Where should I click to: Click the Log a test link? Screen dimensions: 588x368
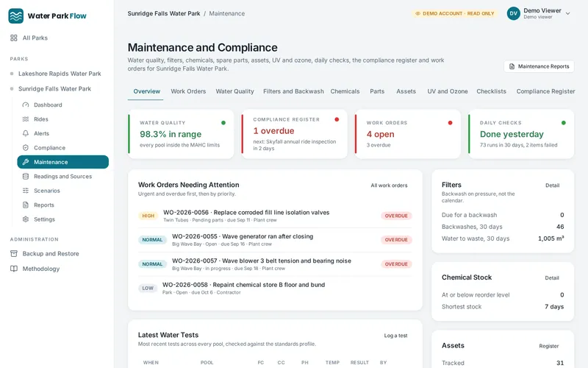point(395,336)
